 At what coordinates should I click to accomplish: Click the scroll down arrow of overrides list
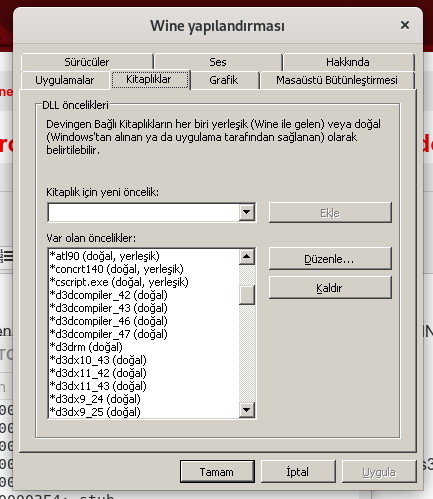tap(247, 410)
